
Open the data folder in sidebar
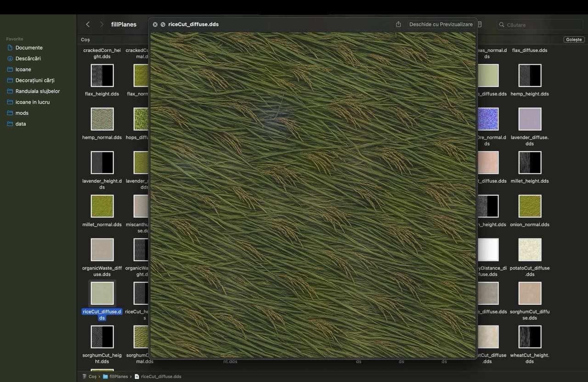click(21, 124)
